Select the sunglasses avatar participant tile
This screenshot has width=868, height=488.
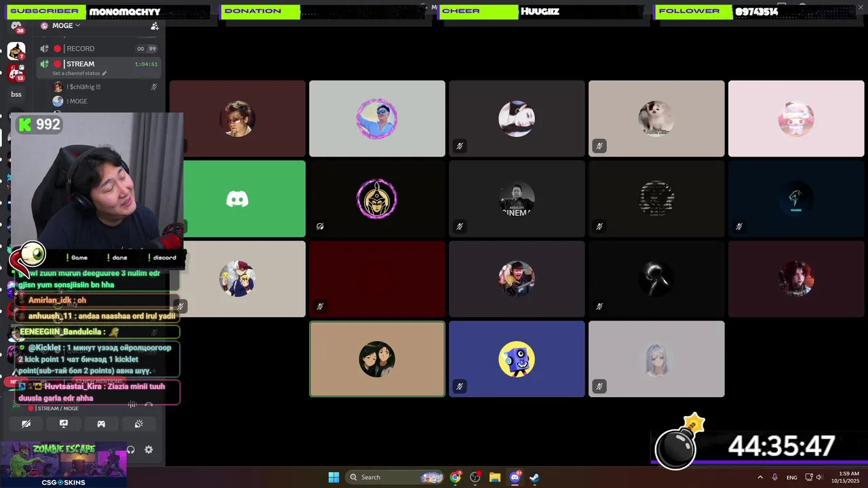(x=377, y=119)
